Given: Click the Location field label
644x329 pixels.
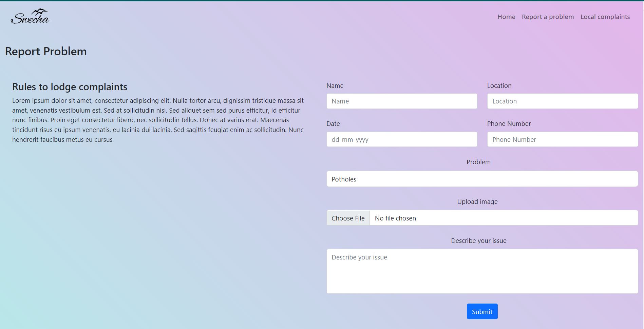Looking at the screenshot, I should (x=499, y=85).
